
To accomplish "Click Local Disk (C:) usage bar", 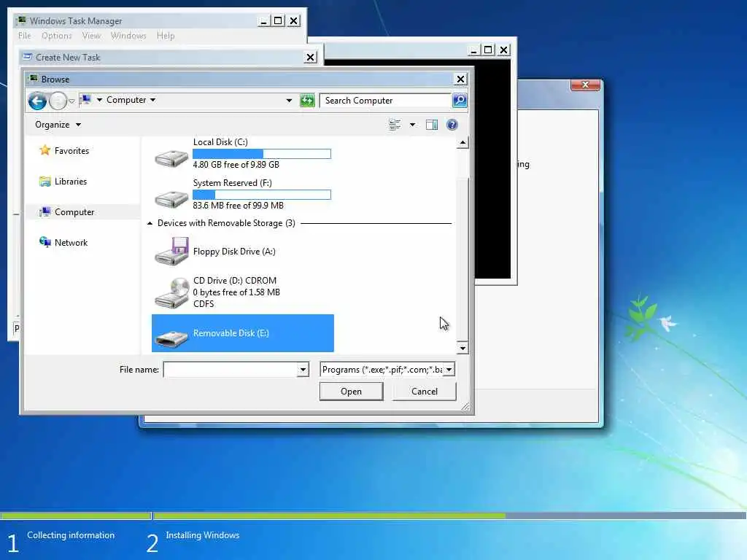I will (x=262, y=154).
